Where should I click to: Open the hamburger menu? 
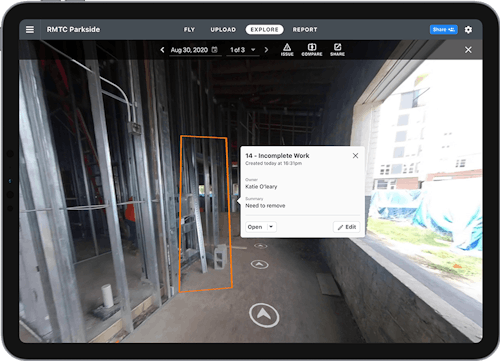30,30
